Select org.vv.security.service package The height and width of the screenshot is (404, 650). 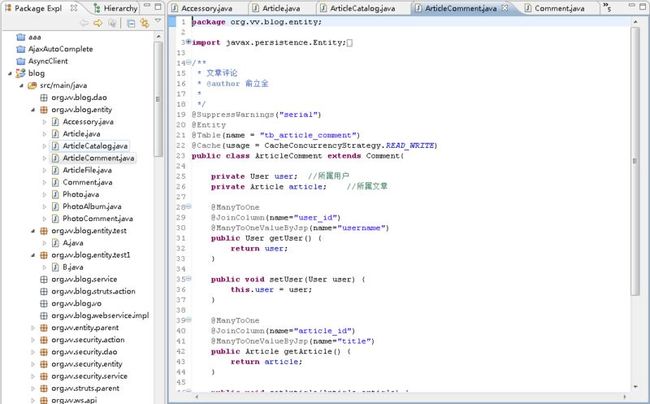pyautogui.click(x=89, y=376)
